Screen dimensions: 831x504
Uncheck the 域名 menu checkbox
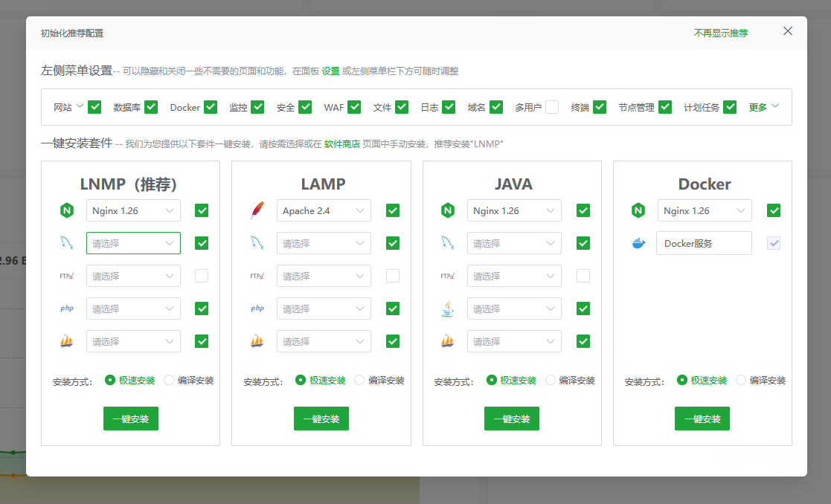tap(496, 107)
